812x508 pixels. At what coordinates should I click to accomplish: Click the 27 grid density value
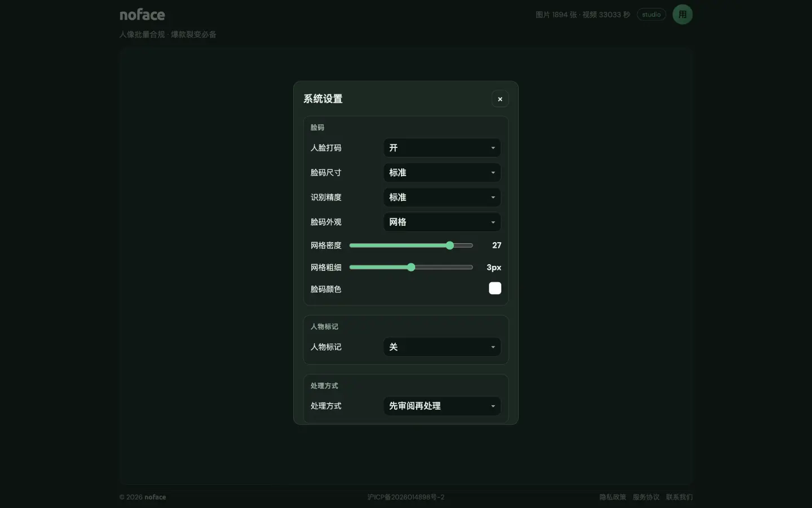(496, 246)
